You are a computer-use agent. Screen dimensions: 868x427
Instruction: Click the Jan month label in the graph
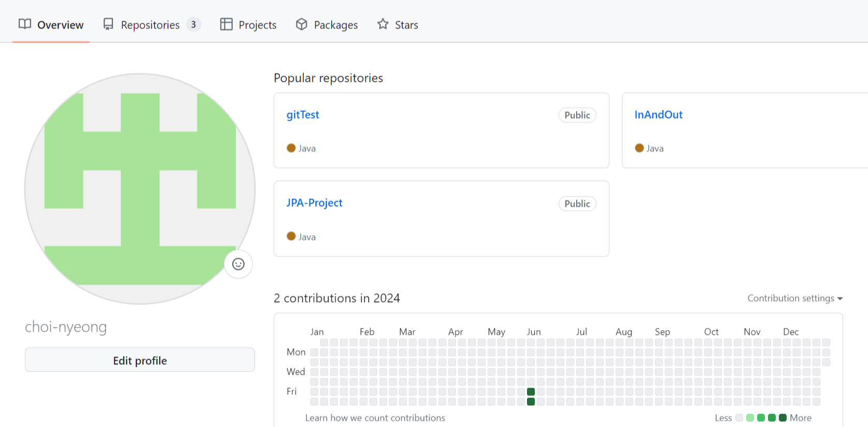click(x=317, y=332)
